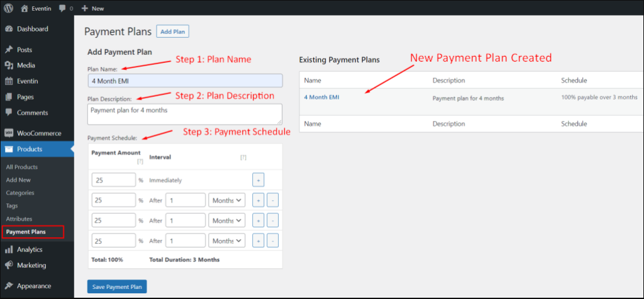Click the WordPress logo icon
The width and height of the screenshot is (644, 299).
tap(9, 8)
